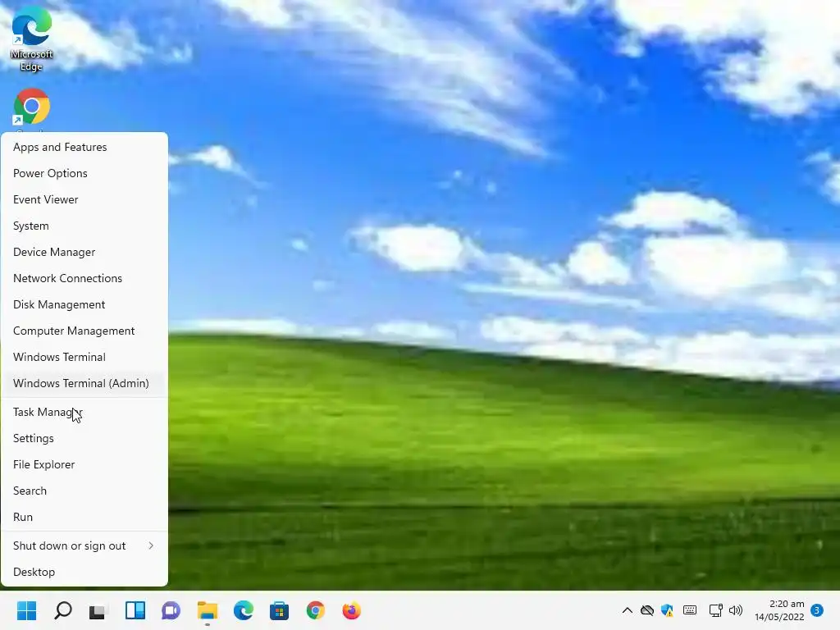The image size is (840, 630).
Task: Open Power Options from menu
Action: (x=84, y=173)
